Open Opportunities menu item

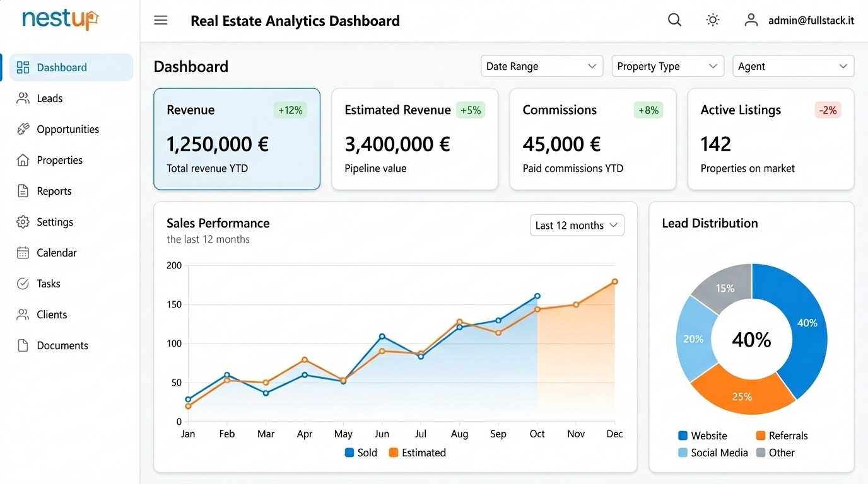[71, 129]
